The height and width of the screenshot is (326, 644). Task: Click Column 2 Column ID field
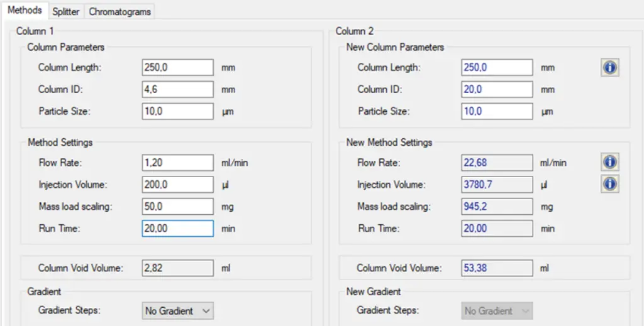tap(497, 89)
